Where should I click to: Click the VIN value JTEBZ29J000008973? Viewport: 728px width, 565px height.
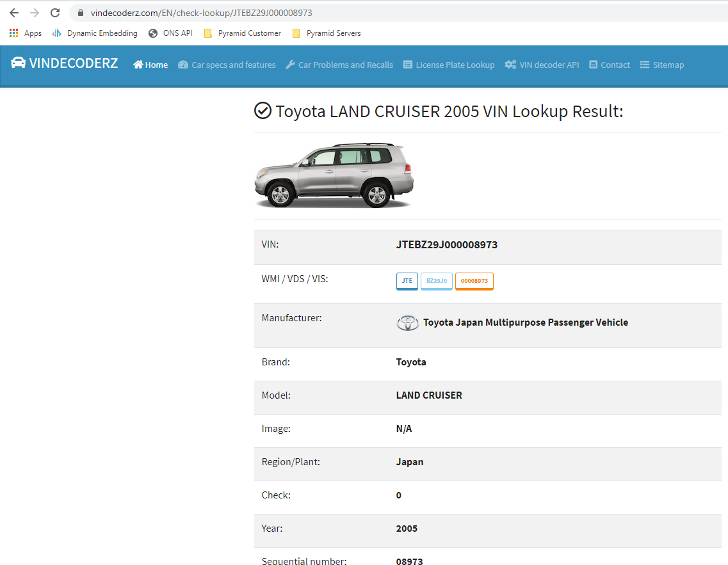(x=447, y=245)
